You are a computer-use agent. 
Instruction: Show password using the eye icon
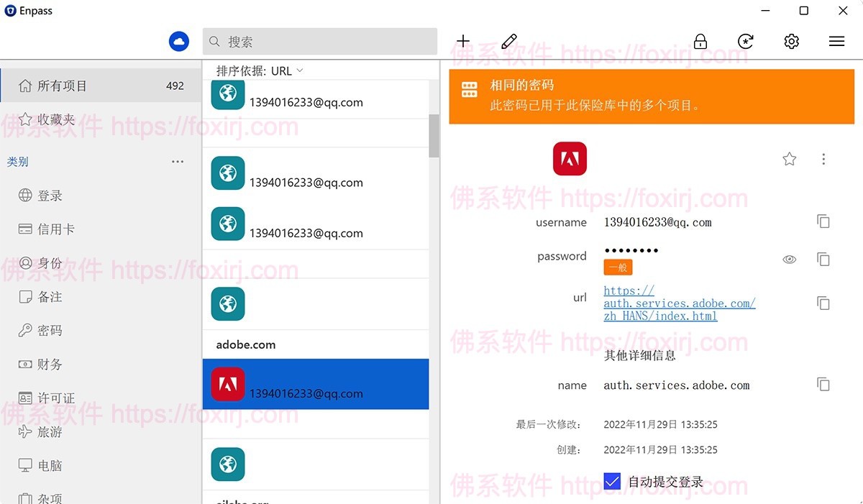(x=789, y=259)
